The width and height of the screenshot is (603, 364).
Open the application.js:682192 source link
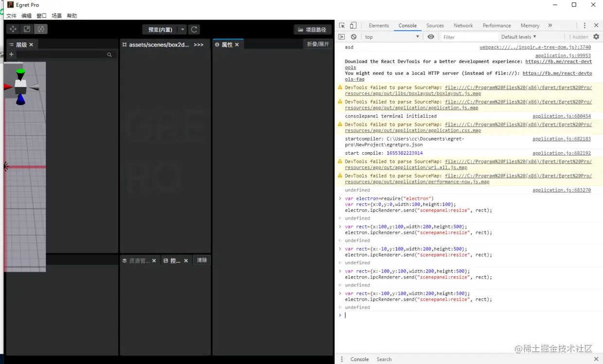click(562, 153)
